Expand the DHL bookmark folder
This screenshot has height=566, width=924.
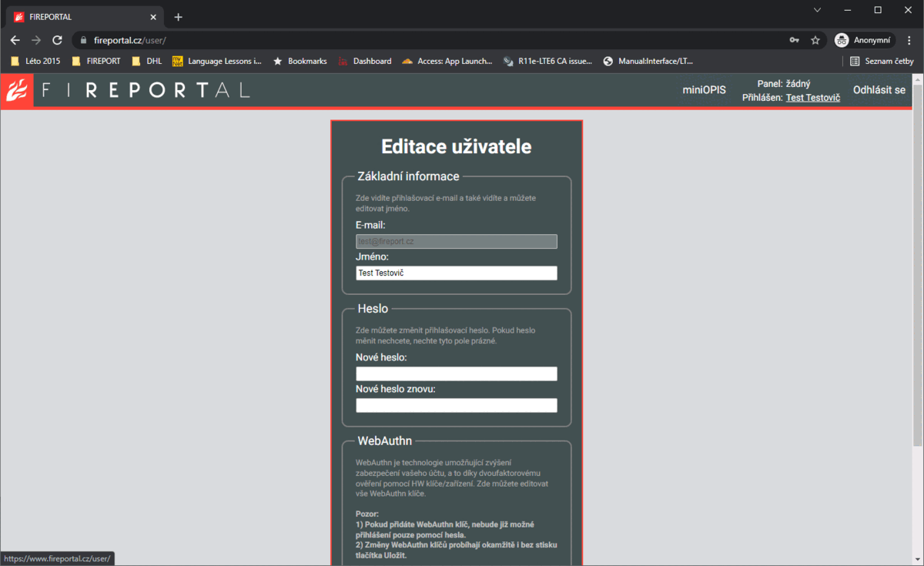pyautogui.click(x=146, y=61)
